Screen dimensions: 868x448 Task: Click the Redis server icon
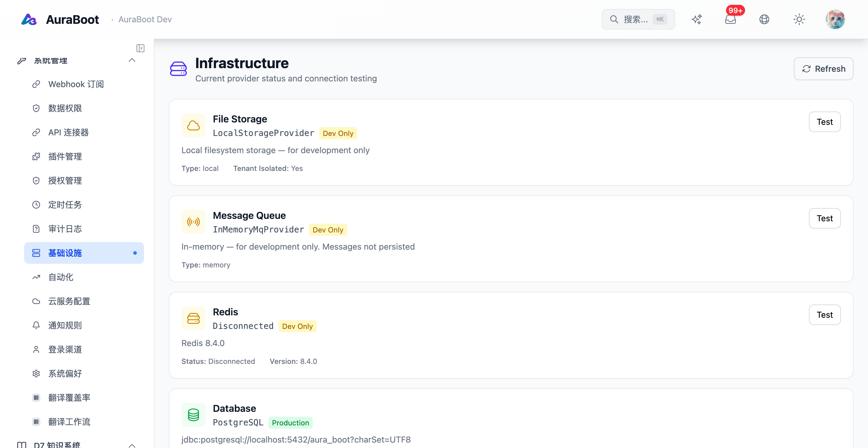point(193,318)
